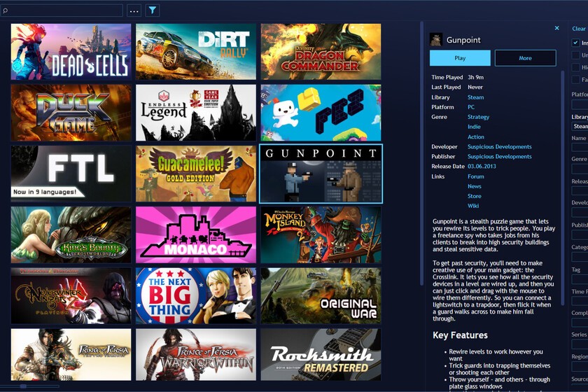Viewport: 588px width, 392px height.
Task: Uncheck the Installed filter checkbox
Action: point(575,43)
